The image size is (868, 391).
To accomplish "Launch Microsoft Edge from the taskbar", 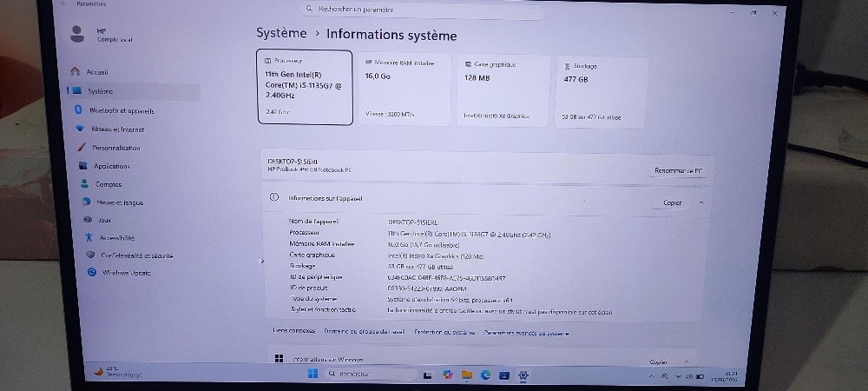I will tap(485, 375).
